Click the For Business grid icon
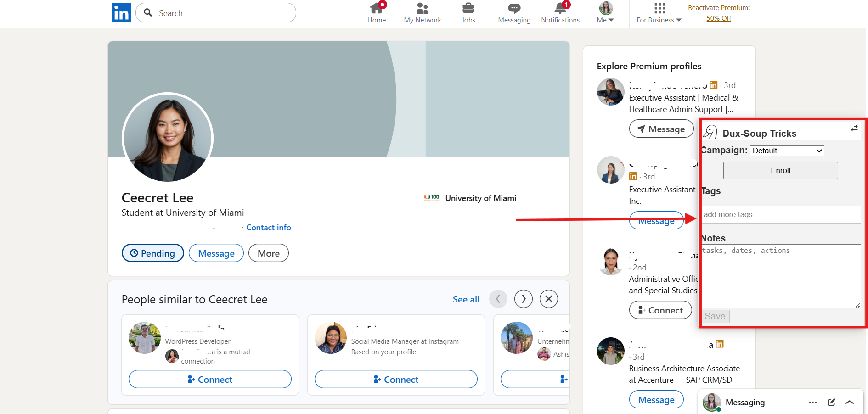Screen dimensions: 868x414 tap(659, 8)
